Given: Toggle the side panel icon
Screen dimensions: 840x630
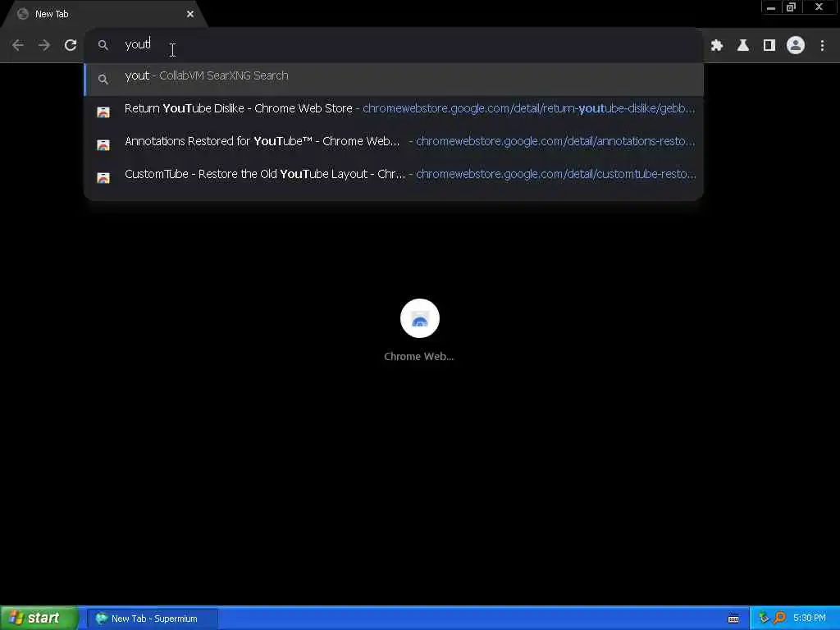Looking at the screenshot, I should (769, 46).
